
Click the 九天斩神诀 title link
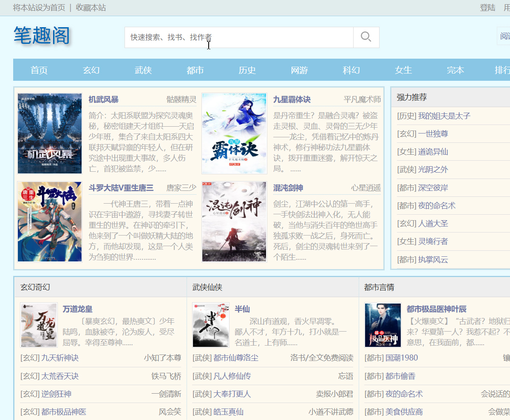pyautogui.click(x=60, y=358)
